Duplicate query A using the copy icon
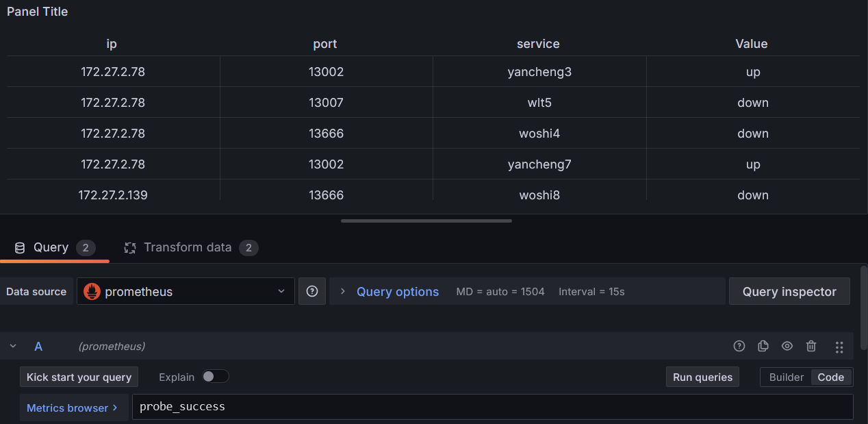This screenshot has width=868, height=424. 763,347
